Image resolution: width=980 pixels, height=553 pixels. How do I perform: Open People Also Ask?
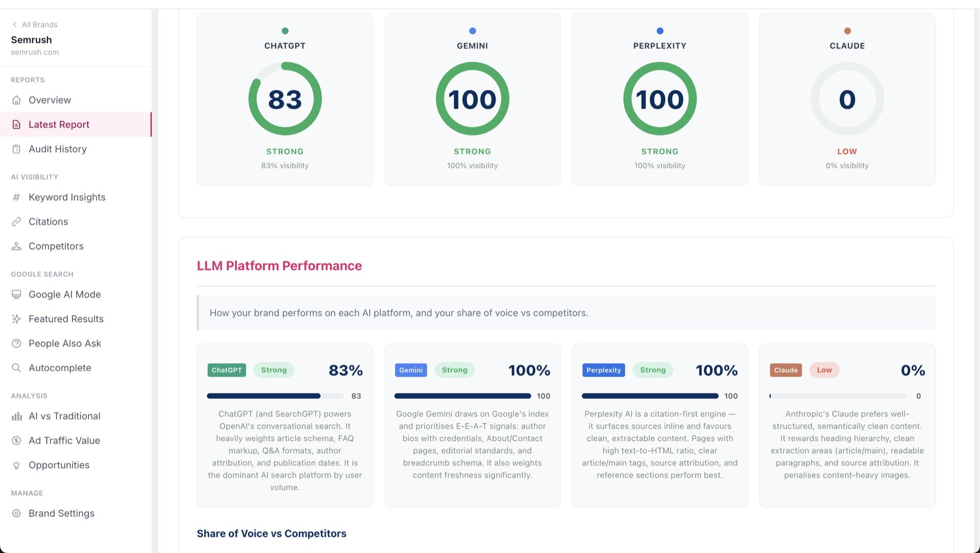(76, 343)
